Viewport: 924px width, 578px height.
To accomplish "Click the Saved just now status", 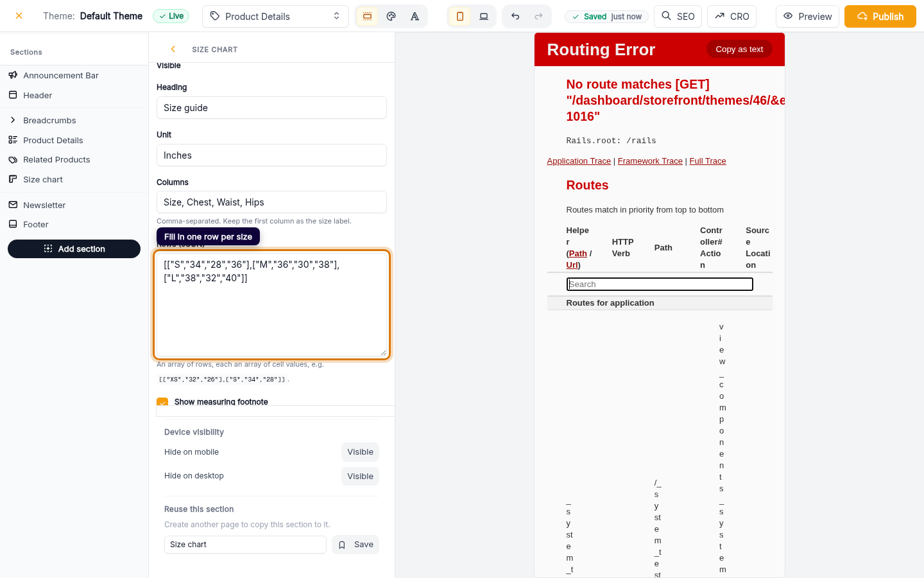I will pyautogui.click(x=606, y=17).
